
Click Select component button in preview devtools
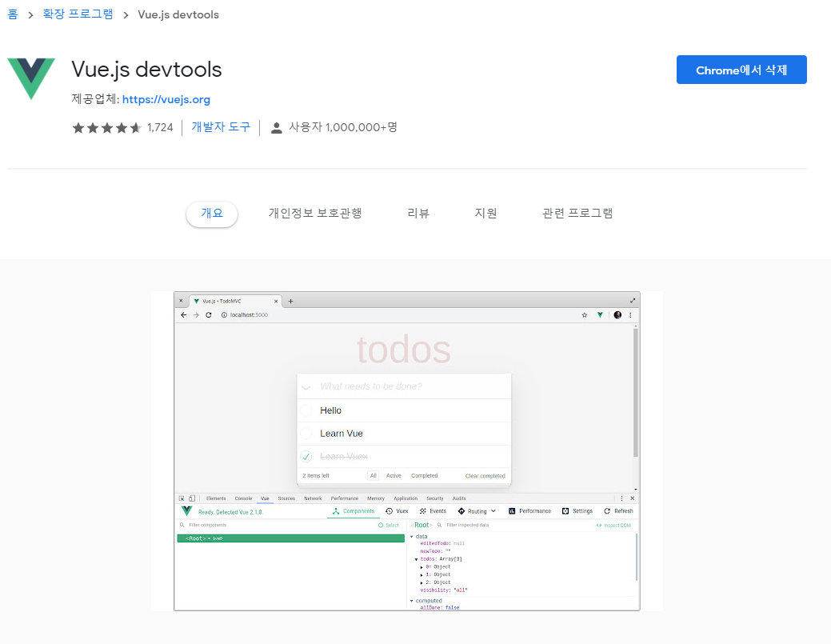point(389,526)
